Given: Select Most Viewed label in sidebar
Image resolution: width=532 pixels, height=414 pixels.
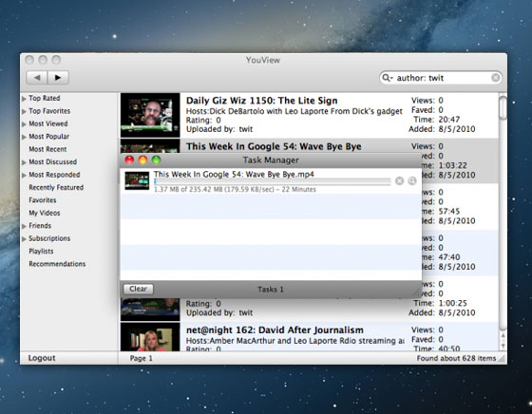Looking at the screenshot, I should [48, 123].
